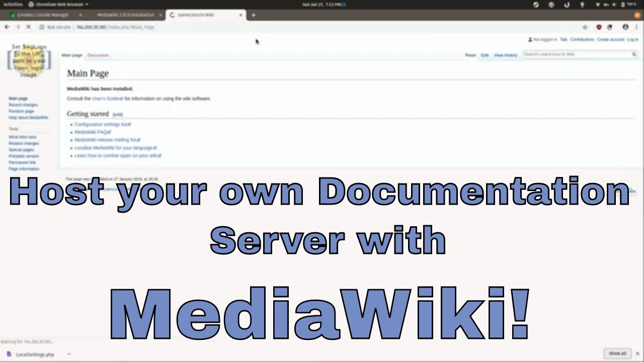This screenshot has width=644, height=362.
Task: Switch to Linodes Linode Manager tab
Action: 43,15
